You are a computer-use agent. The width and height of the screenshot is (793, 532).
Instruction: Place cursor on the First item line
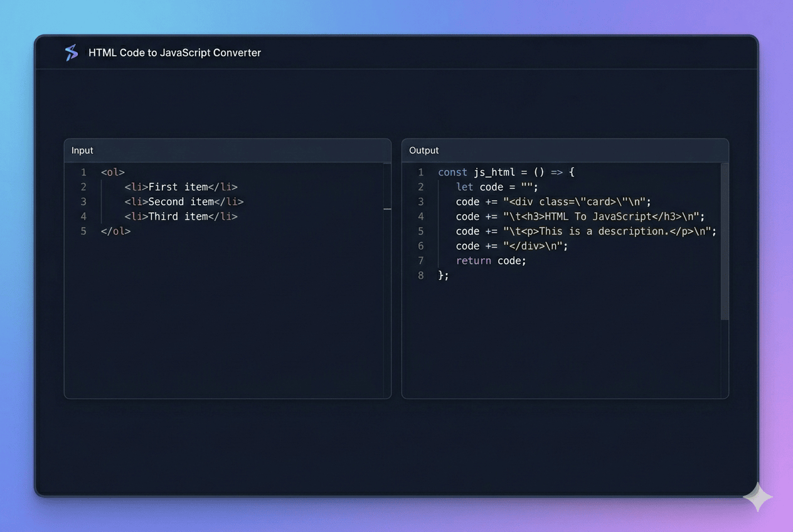181,187
